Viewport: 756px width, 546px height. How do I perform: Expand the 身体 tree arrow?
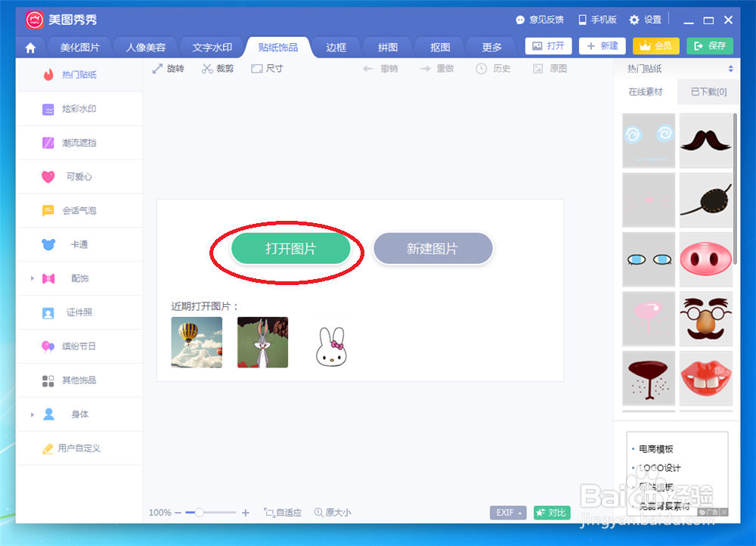[33, 414]
